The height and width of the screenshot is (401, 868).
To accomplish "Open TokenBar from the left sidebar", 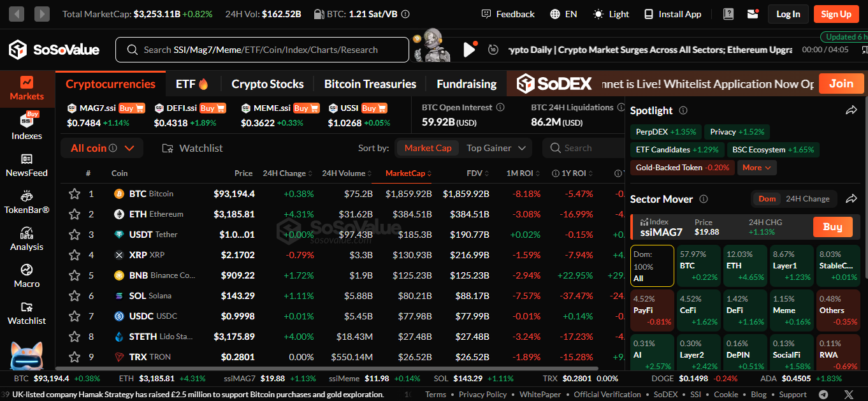I will 27,201.
